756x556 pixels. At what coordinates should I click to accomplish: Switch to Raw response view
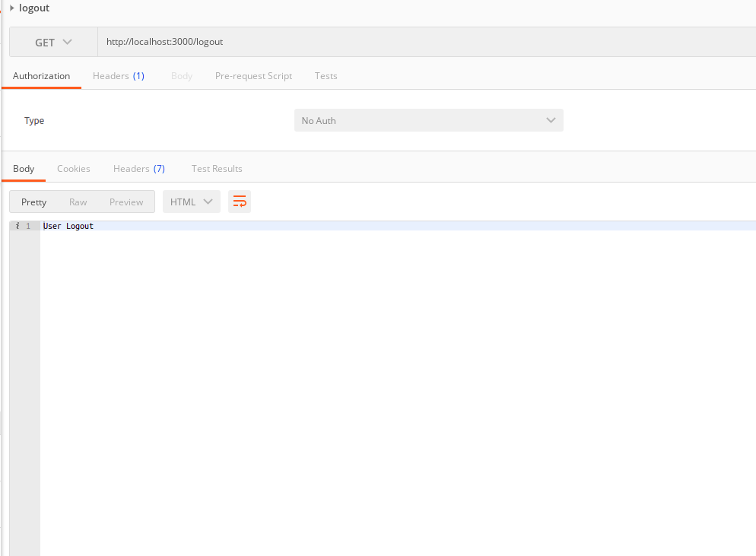(x=78, y=202)
